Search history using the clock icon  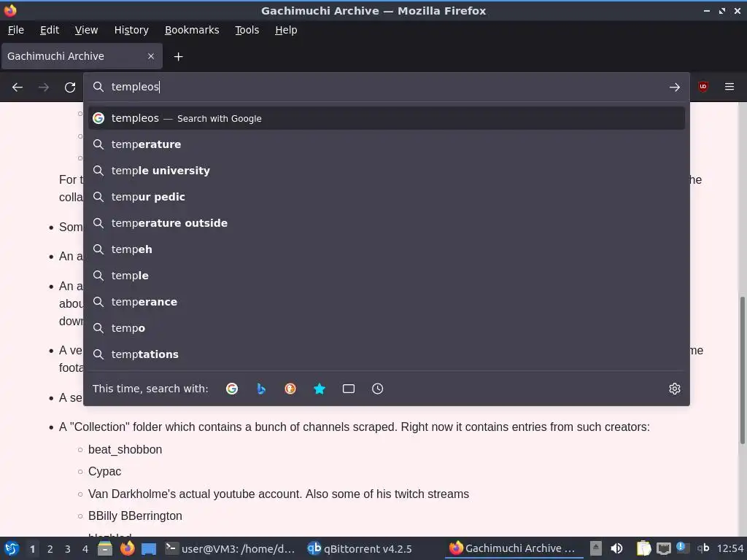[x=377, y=389]
